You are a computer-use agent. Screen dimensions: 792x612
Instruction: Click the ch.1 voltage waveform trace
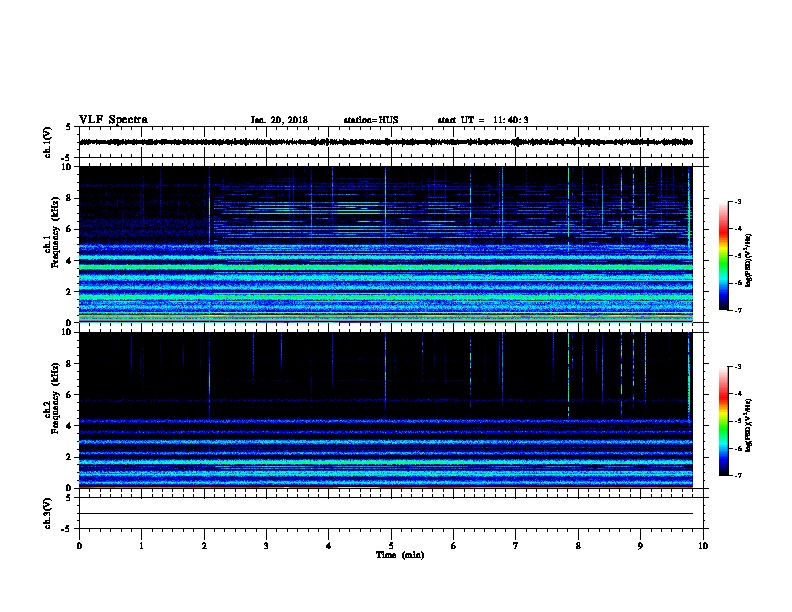click(x=386, y=142)
